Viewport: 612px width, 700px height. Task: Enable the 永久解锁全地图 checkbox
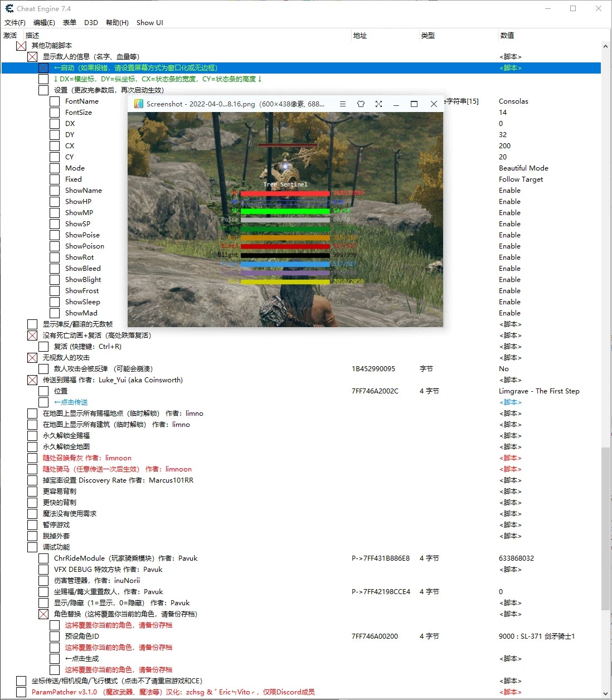tap(32, 447)
